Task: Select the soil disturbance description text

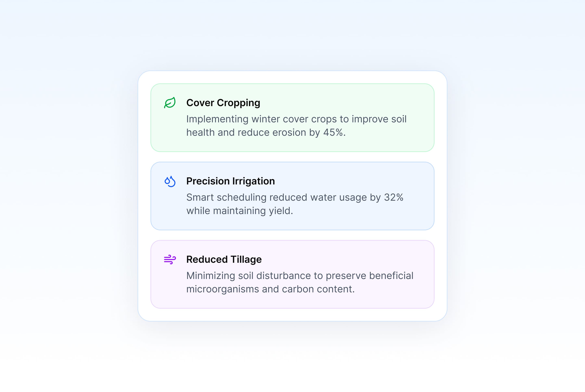Action: 299,282
